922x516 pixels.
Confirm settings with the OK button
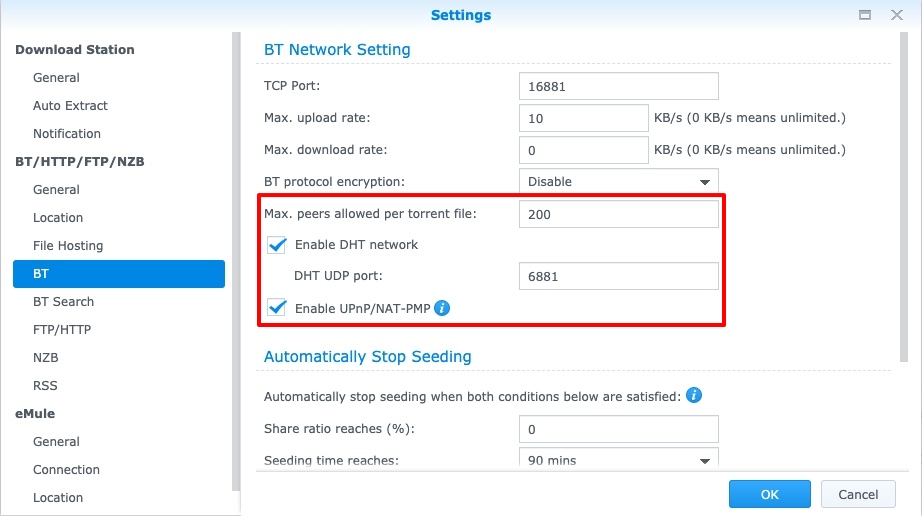(x=770, y=494)
